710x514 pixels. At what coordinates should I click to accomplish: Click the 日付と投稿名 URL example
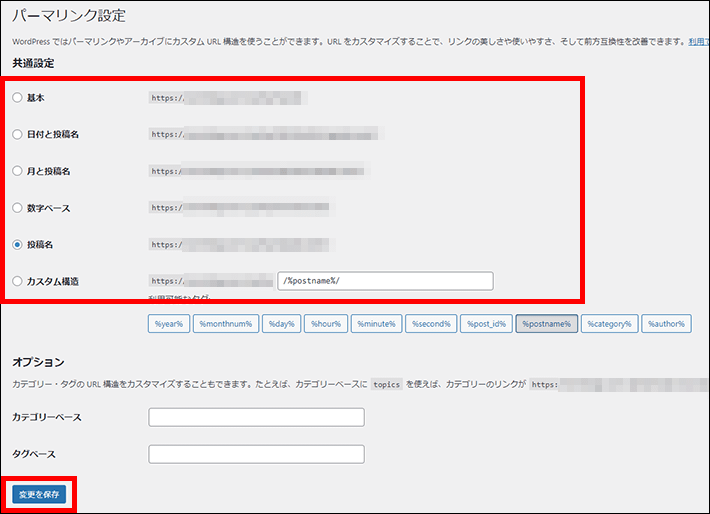pyautogui.click(x=267, y=134)
